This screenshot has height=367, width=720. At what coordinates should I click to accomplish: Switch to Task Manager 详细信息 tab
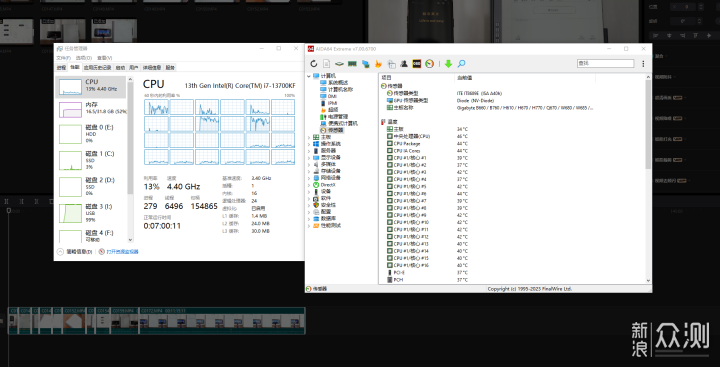(x=152, y=68)
